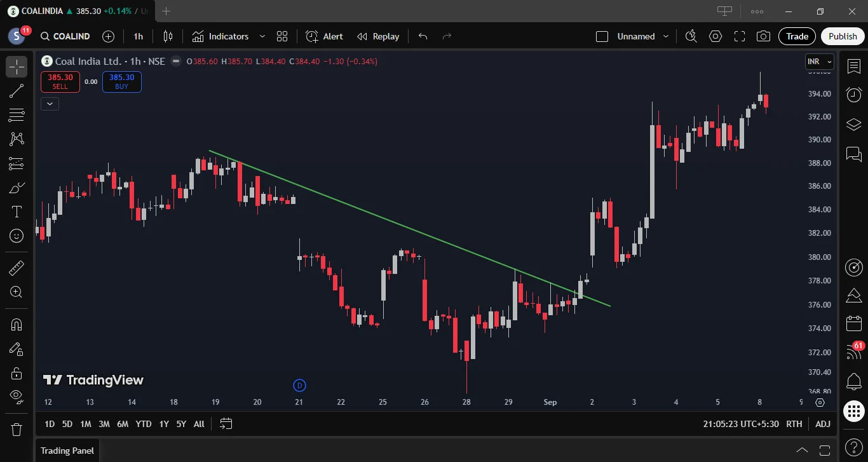Image resolution: width=868 pixels, height=462 pixels.
Task: Click the dividend D marker on timeline
Action: 299,385
